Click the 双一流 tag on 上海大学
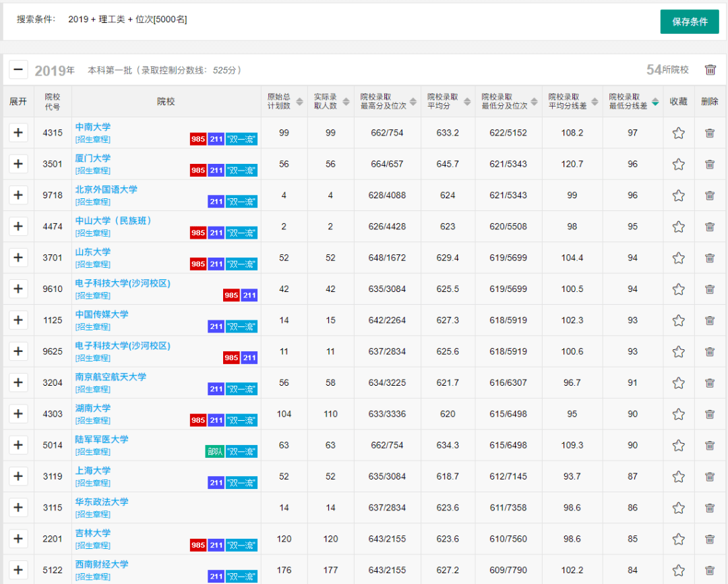The width and height of the screenshot is (728, 584). [241, 483]
